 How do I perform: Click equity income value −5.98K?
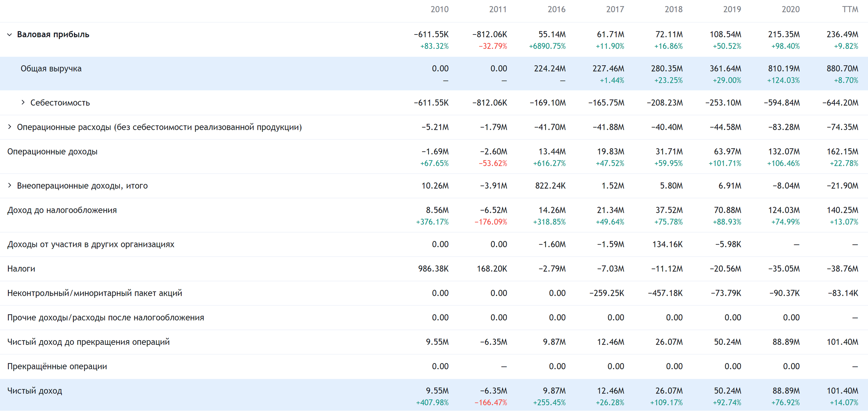coord(728,244)
